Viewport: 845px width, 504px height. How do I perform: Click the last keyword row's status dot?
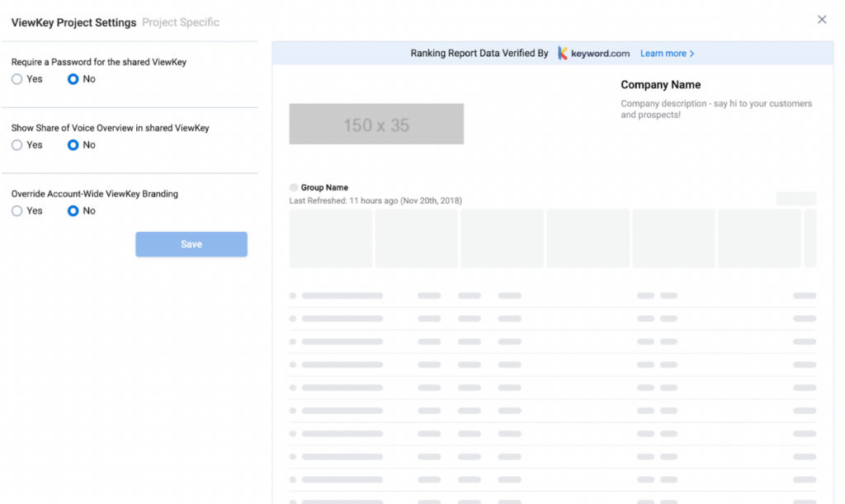tap(293, 479)
